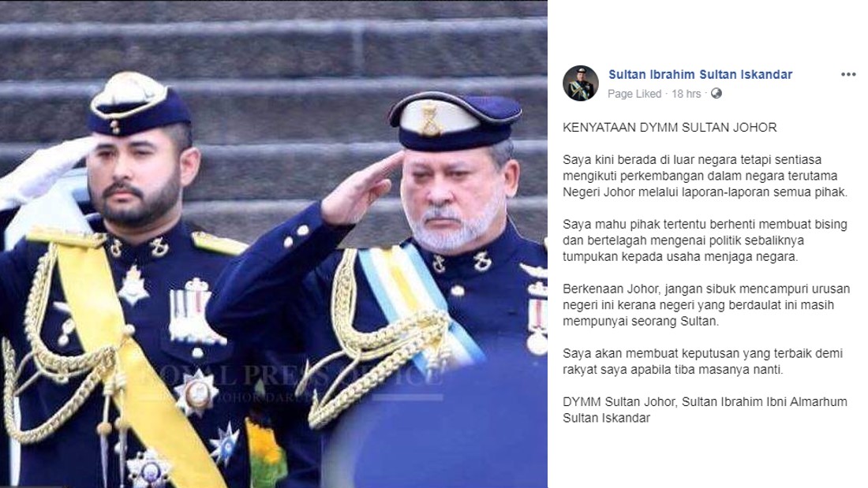
Task: Click the paragraph starting Saya mahu pihak
Action: [705, 240]
